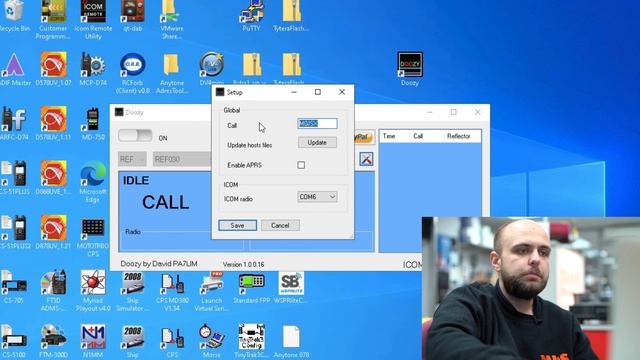
Task: Click the Time column header
Action: tap(394, 136)
